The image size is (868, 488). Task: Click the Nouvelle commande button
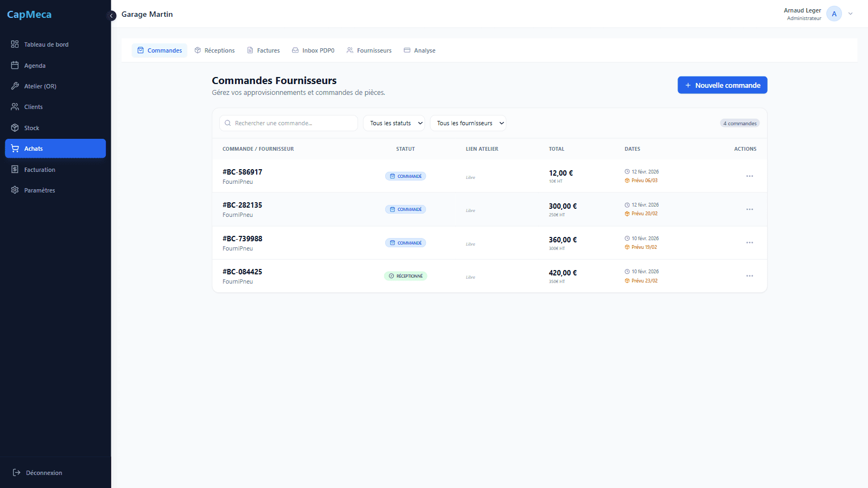(x=722, y=85)
